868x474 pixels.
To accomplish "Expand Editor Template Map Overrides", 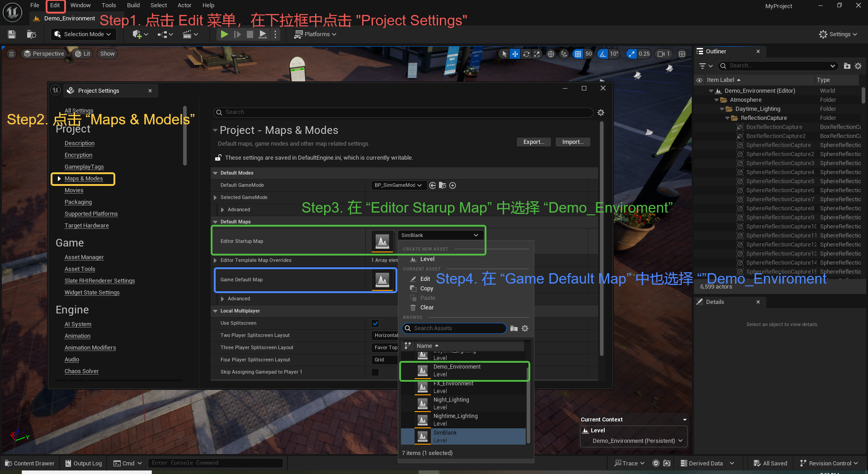I will coord(215,261).
